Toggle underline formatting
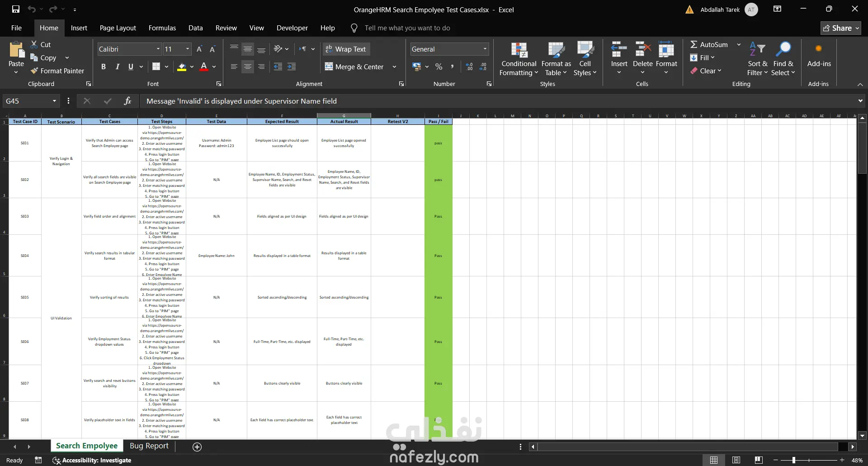 coord(131,67)
